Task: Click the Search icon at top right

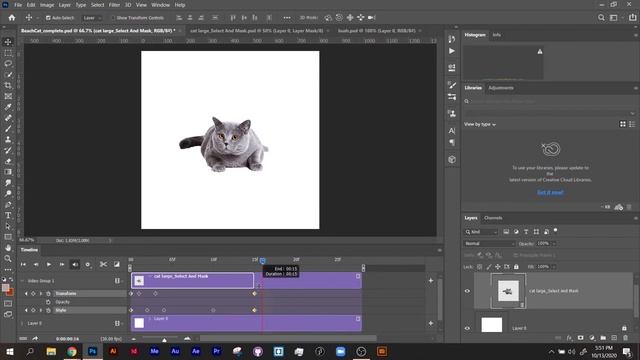Action: tap(601, 18)
